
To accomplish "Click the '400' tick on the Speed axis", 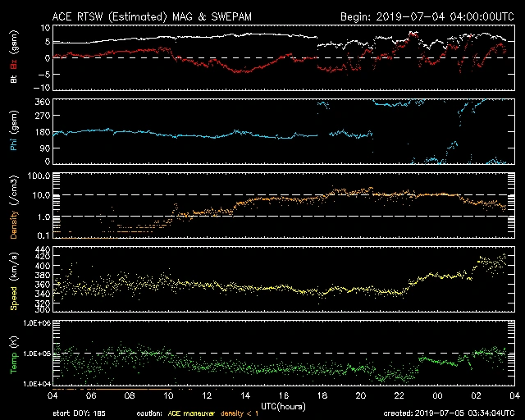I will click(43, 266).
